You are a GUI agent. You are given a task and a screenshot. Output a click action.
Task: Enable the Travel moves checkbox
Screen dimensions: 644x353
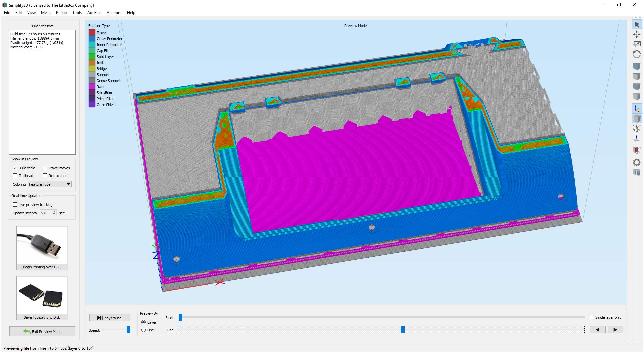[45, 168]
